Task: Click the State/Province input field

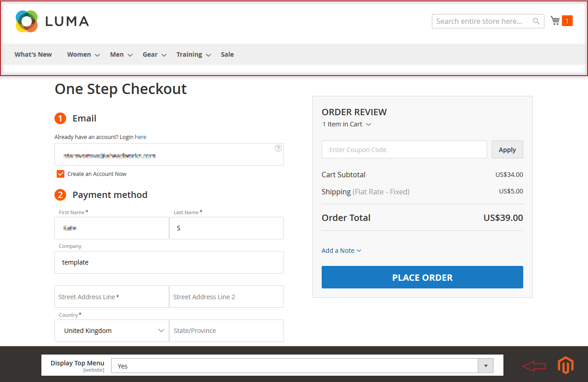Action: coord(226,331)
